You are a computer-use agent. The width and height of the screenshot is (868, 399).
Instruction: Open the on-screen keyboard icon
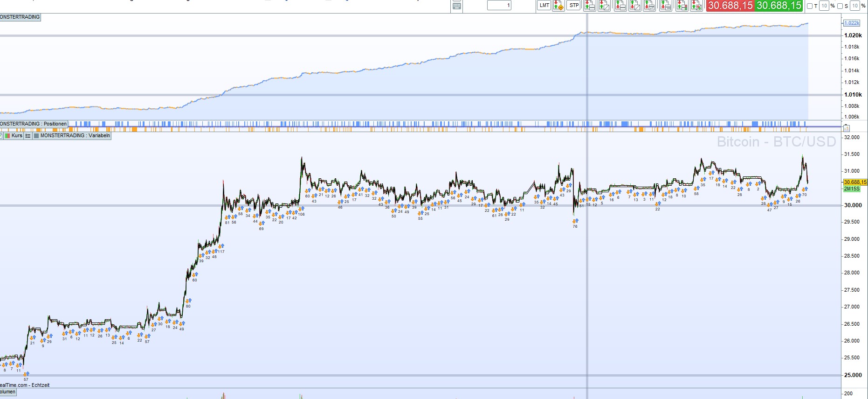coord(457,6)
